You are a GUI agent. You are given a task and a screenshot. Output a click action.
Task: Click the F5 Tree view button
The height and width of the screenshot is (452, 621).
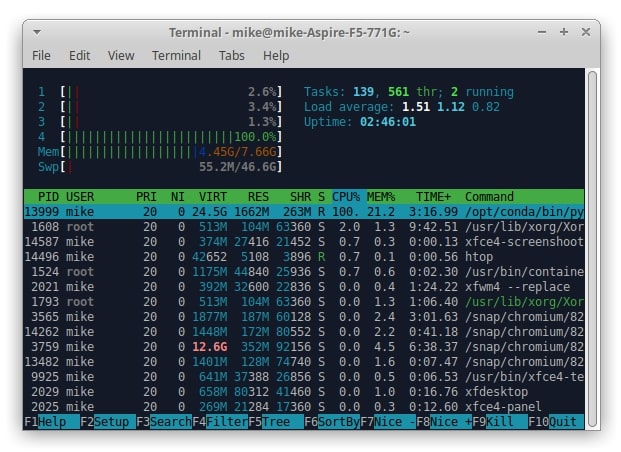click(x=276, y=422)
